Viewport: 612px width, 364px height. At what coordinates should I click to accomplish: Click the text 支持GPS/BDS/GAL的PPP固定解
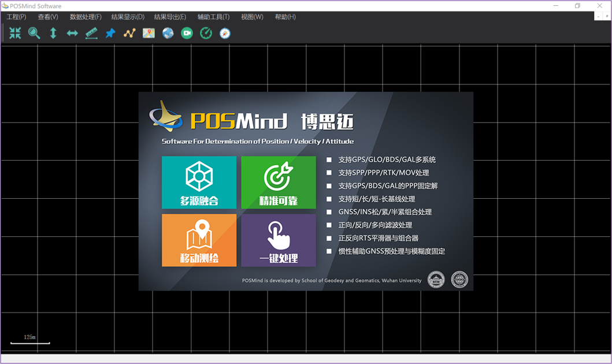[x=388, y=185]
